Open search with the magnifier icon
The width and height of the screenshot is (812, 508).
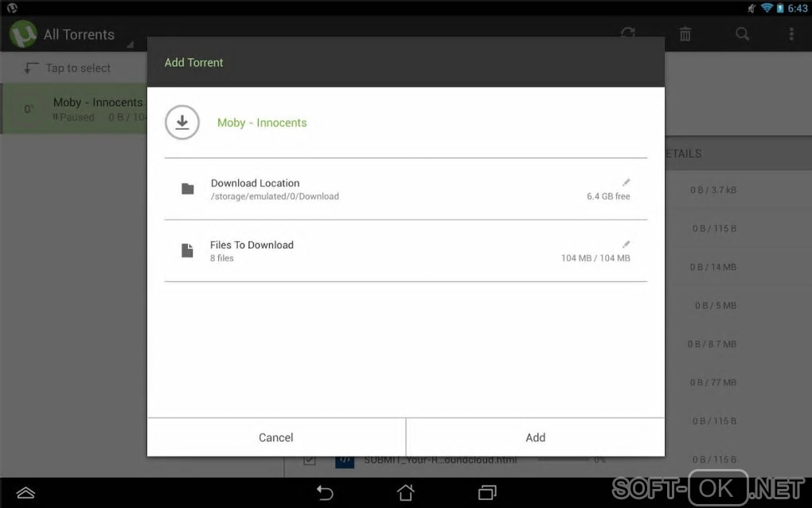pyautogui.click(x=742, y=34)
